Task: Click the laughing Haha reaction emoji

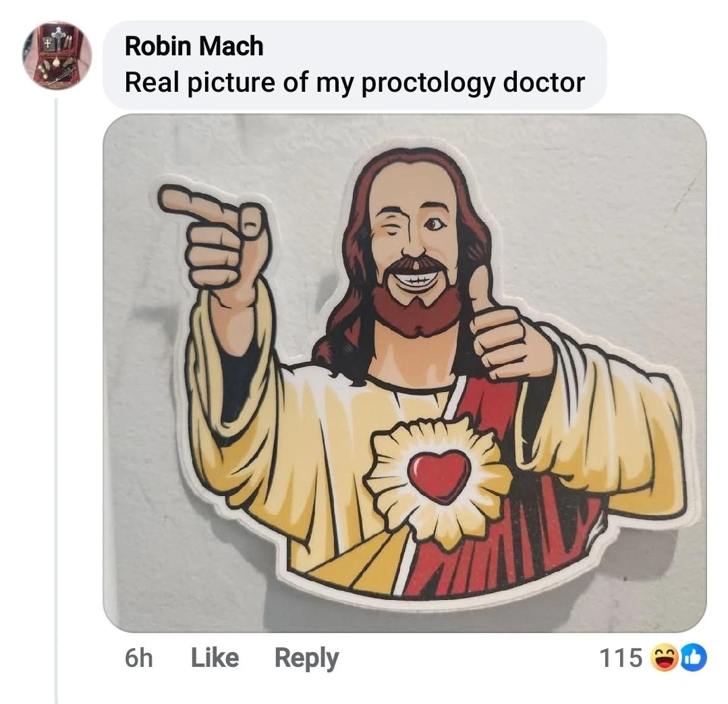Action: 664,658
